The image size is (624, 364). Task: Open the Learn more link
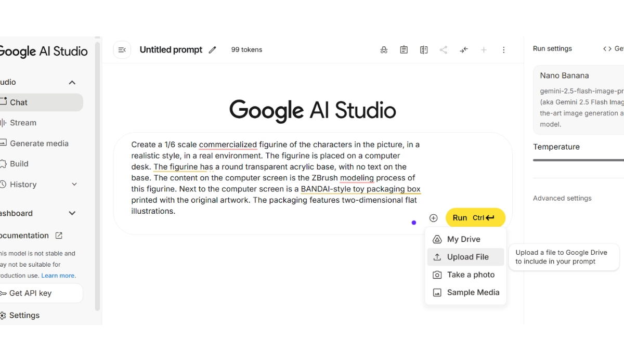pos(58,275)
